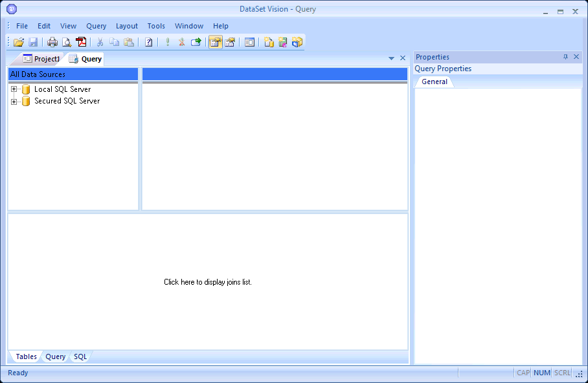The height and width of the screenshot is (383, 588).
Task: Click the All Data Sources header
Action: tap(73, 74)
